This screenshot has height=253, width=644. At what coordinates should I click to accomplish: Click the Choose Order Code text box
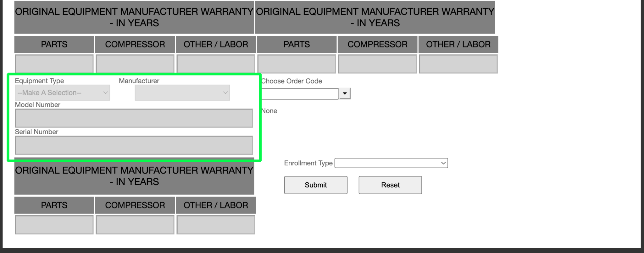pos(300,94)
